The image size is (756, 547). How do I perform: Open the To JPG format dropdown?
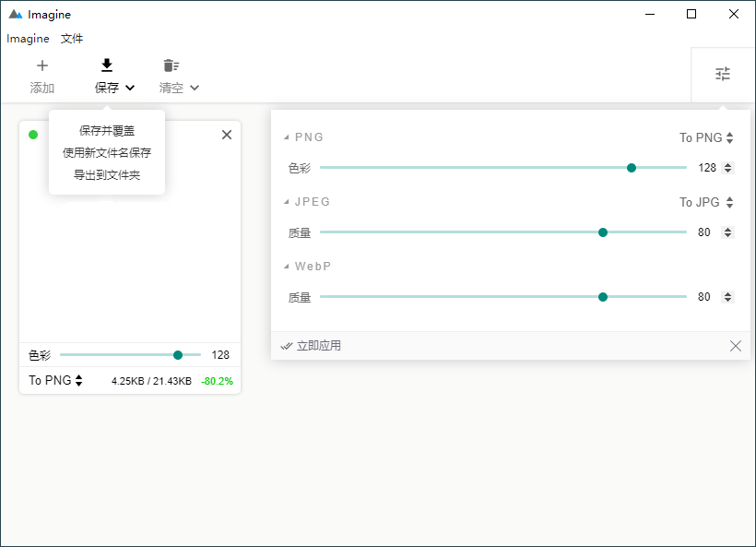[x=706, y=202]
